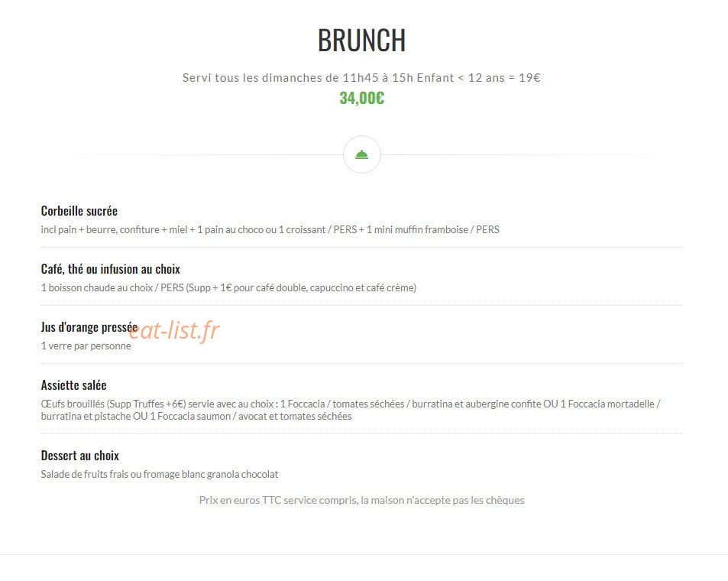Select the Assiette salée heading

pyautogui.click(x=74, y=385)
